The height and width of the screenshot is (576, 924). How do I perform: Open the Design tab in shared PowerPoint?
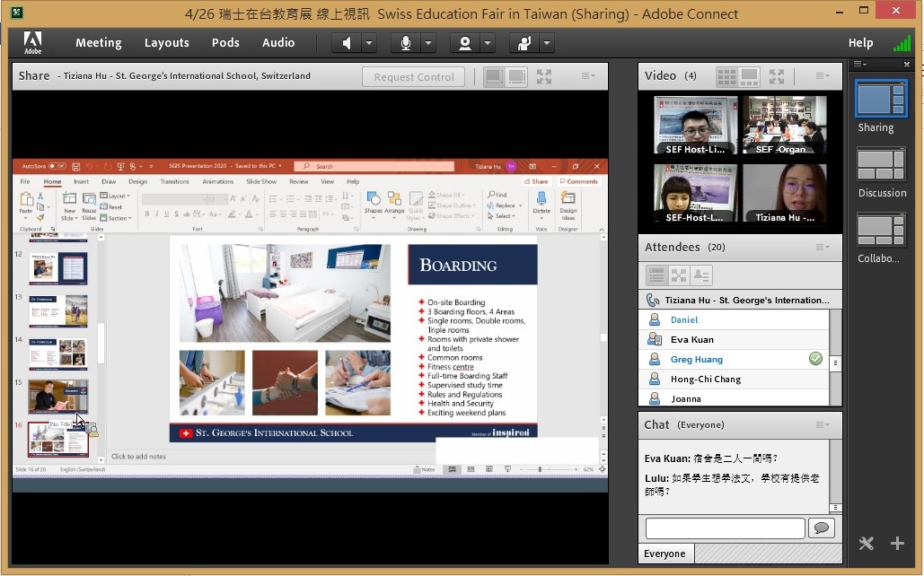coord(138,182)
